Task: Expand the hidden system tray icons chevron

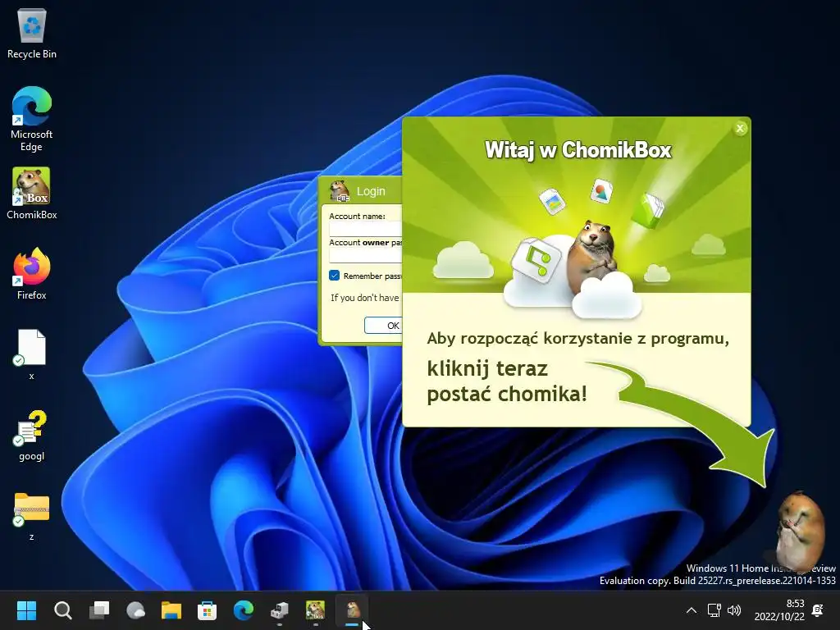Action: pyautogui.click(x=692, y=610)
